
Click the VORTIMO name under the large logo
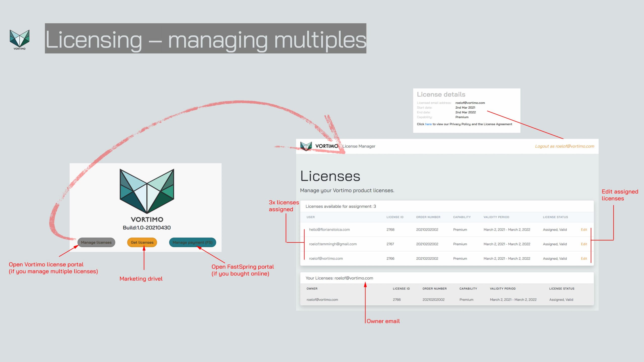(x=147, y=219)
